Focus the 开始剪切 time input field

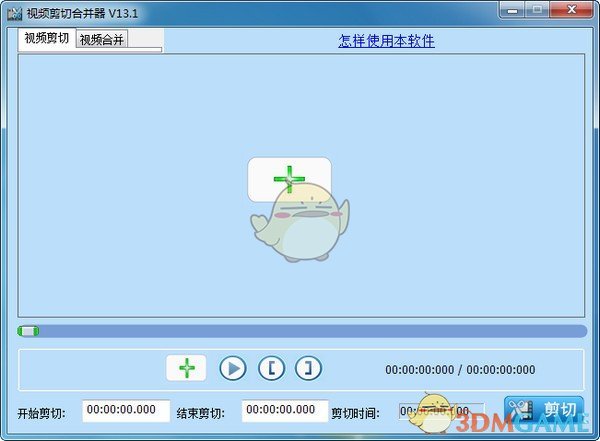(126, 411)
